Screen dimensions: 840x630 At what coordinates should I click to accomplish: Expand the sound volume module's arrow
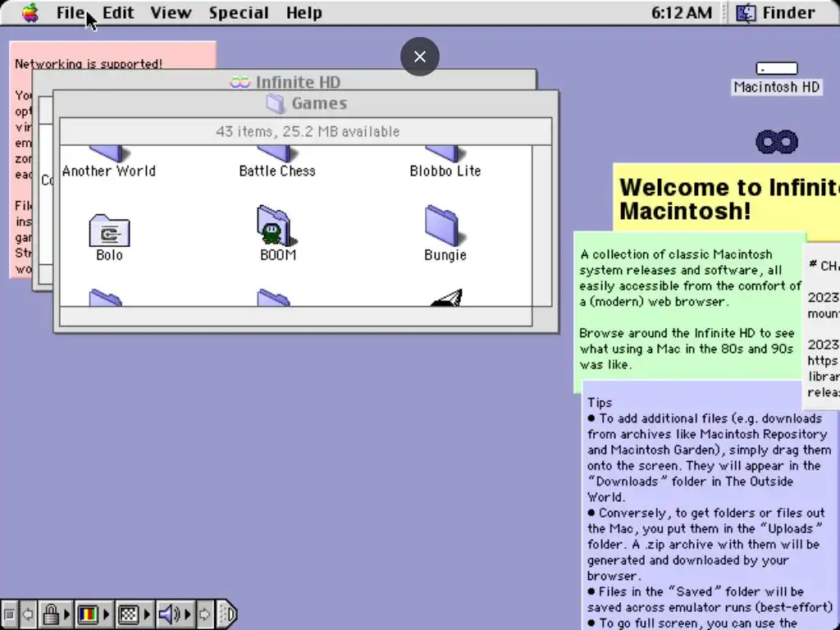coord(188,614)
